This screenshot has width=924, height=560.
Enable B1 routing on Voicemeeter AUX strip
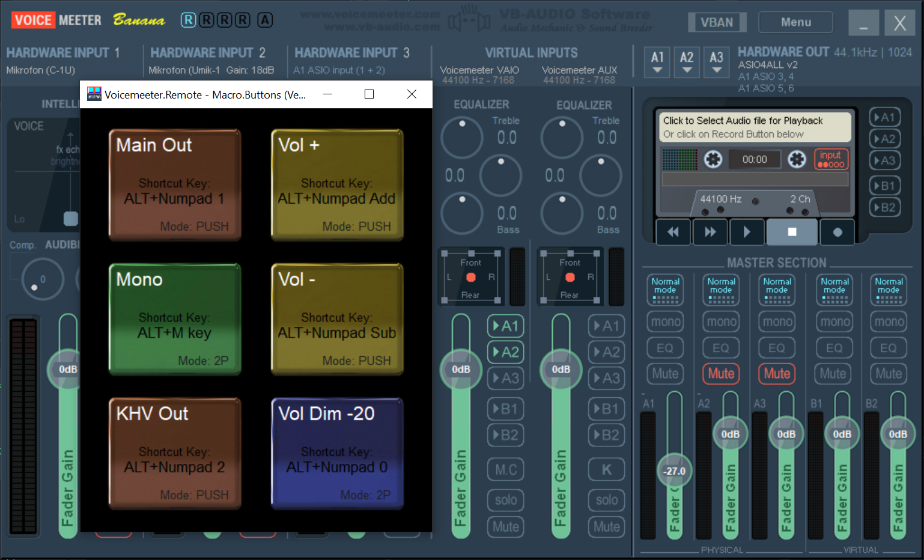(607, 409)
